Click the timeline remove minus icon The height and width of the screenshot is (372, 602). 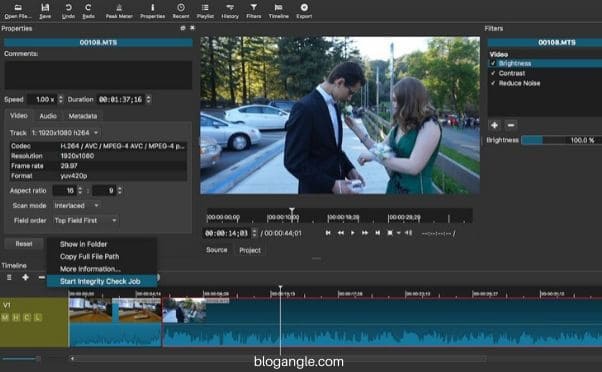41,277
